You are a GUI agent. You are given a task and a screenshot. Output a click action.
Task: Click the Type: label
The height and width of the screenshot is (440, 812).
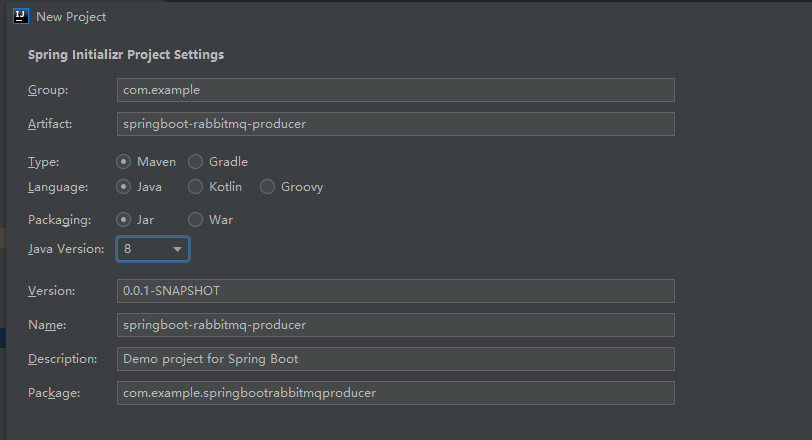pyautogui.click(x=44, y=162)
